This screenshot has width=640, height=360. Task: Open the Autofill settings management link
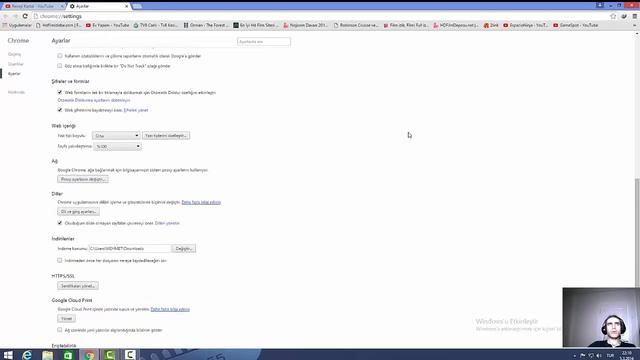click(94, 100)
